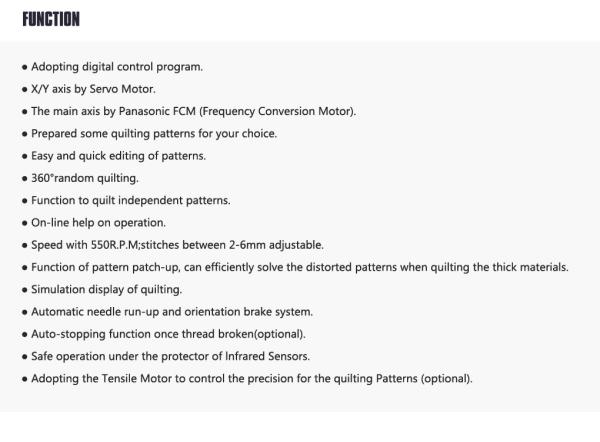The image size is (600, 442).
Task: Click 'Easy and quick editing of patterns'
Action: 118,156
